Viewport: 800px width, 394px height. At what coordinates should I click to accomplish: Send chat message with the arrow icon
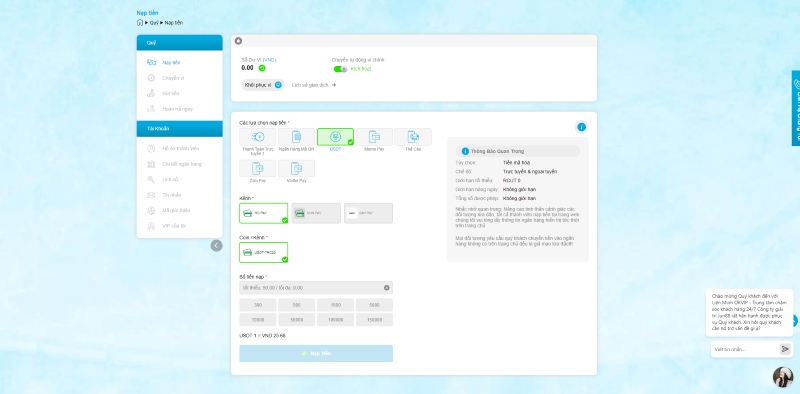point(785,349)
